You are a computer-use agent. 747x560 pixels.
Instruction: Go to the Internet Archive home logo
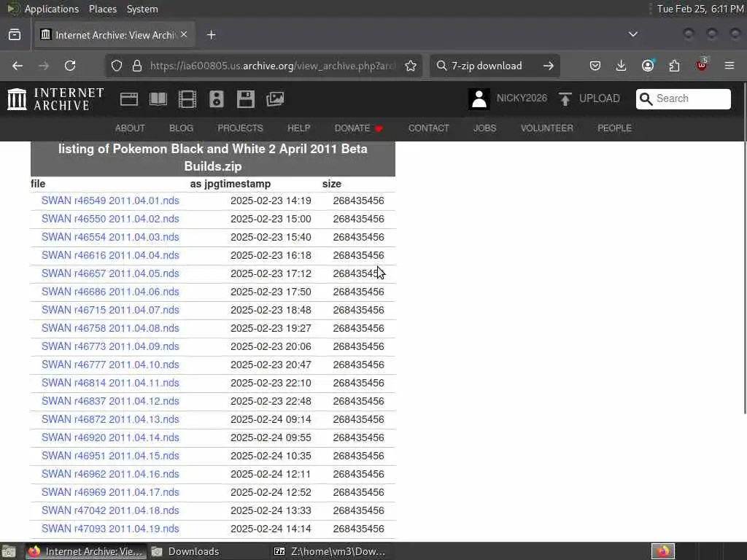click(x=55, y=99)
